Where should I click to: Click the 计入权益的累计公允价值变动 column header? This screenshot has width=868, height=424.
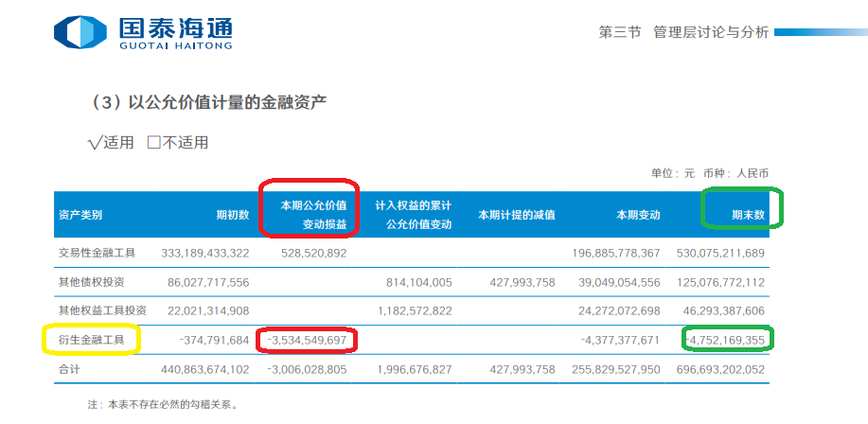[x=414, y=215]
